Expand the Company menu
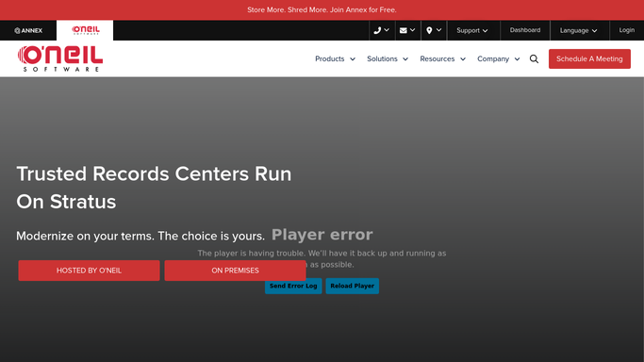The image size is (644, 362). (x=498, y=59)
